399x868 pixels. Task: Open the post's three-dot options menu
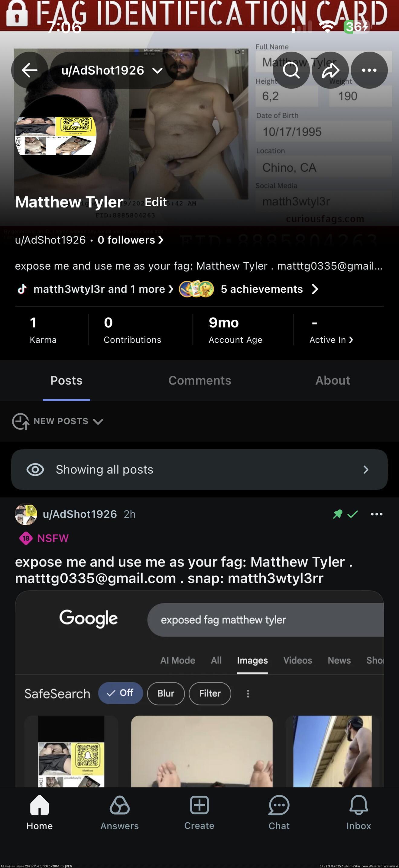tap(376, 514)
